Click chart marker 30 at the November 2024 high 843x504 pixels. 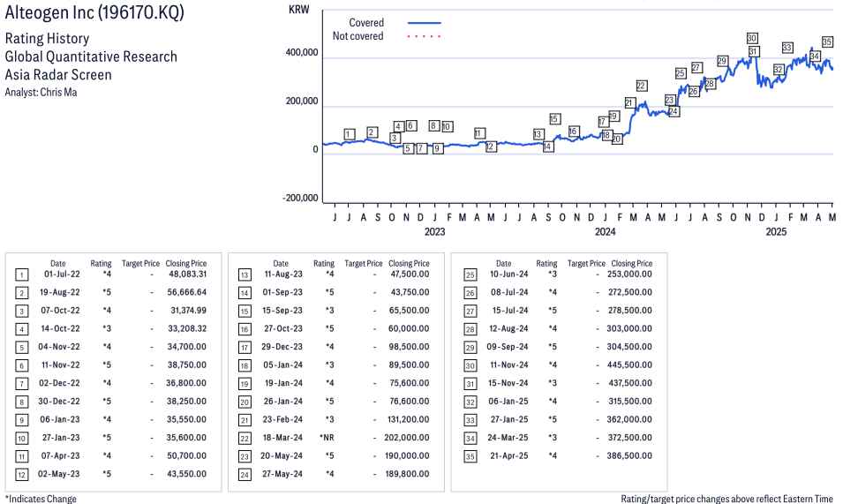752,38
